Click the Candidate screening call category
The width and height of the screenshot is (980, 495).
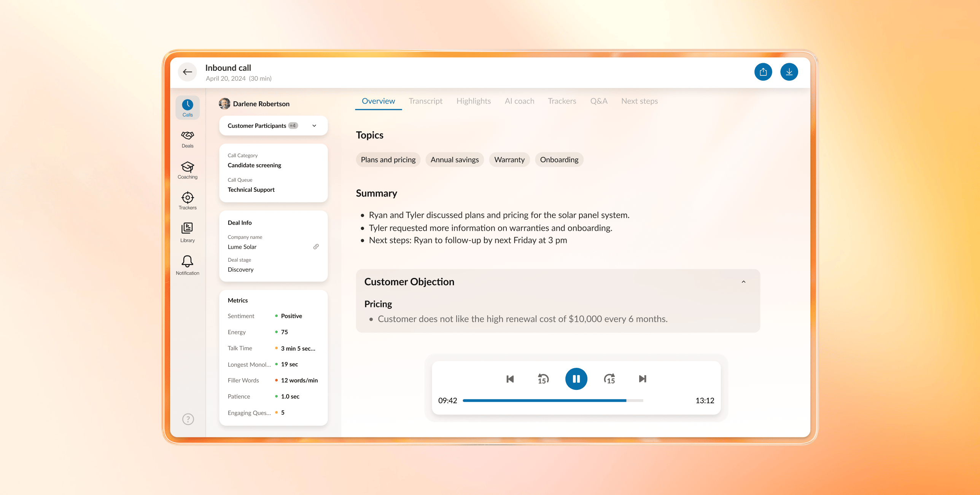point(255,165)
